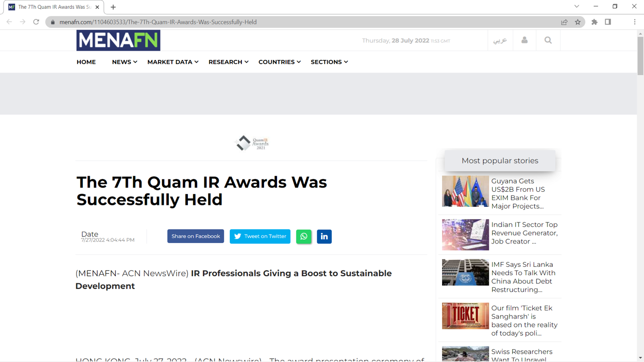Click Ticket film poster thumbnail

[x=465, y=316]
